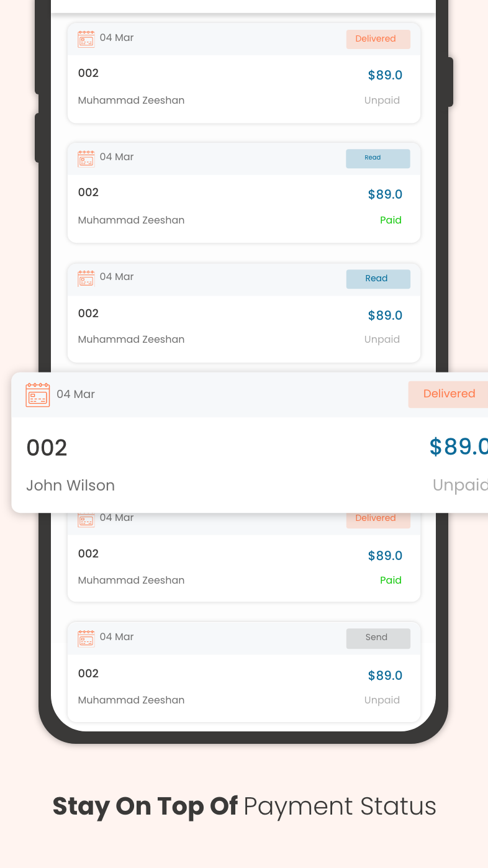
Task: Tap the Read badge on the Paid invoice
Action: [x=377, y=158]
